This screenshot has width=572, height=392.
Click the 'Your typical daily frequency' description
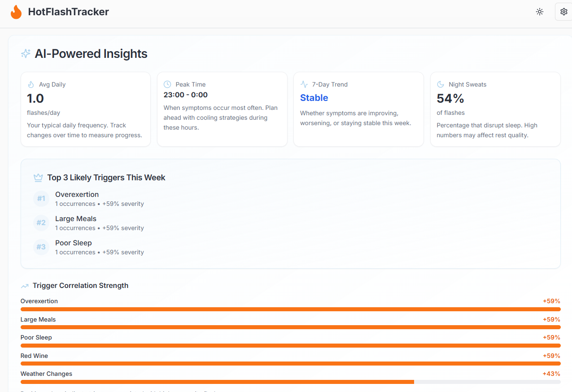tap(84, 130)
